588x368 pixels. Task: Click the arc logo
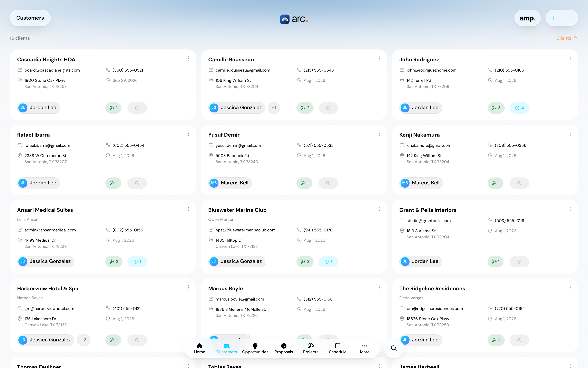coord(294,19)
